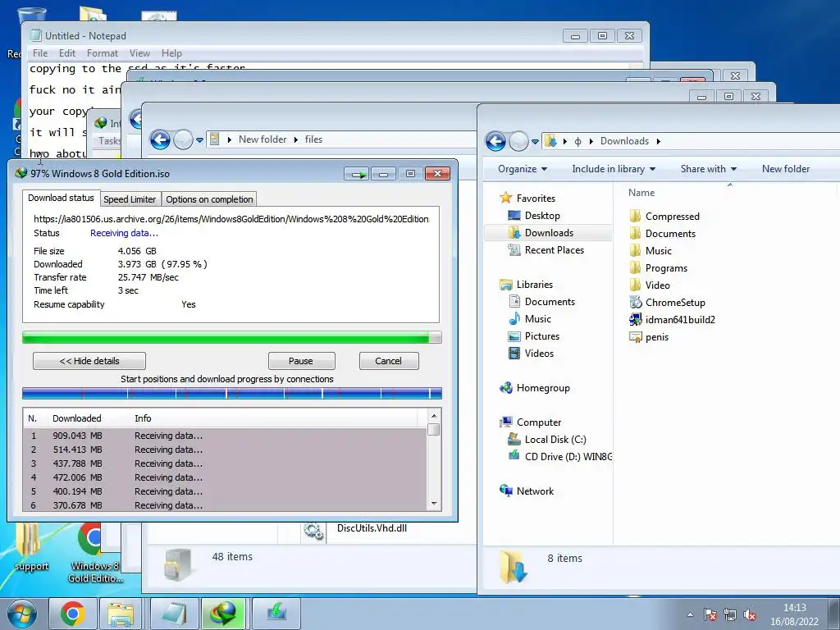Select the ChromeSetup file
The height and width of the screenshot is (630, 840).
pyautogui.click(x=674, y=303)
